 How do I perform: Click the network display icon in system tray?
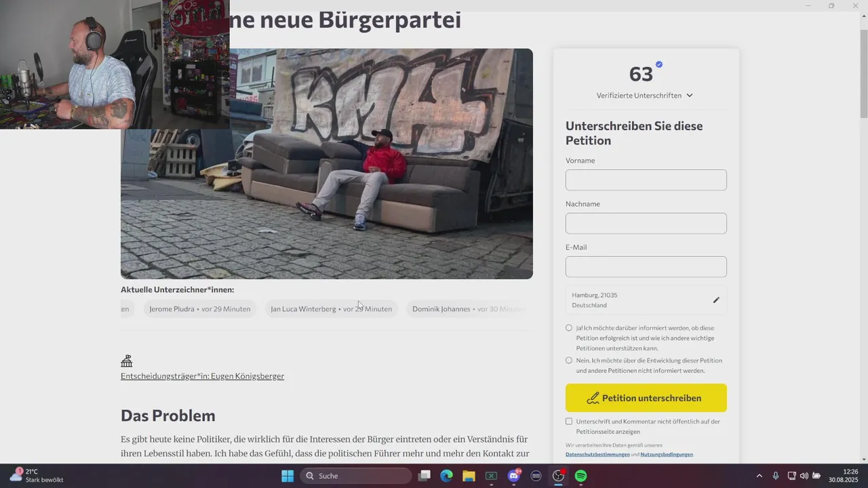coord(791,476)
